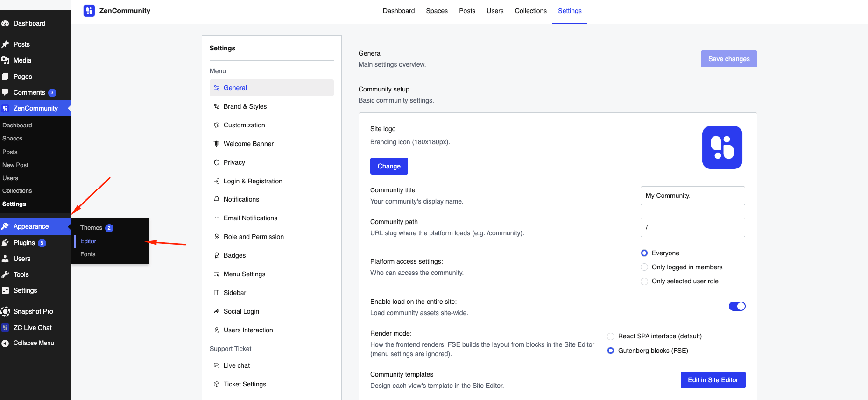This screenshot has height=400, width=868.
Task: Click the Change site logo button
Action: (x=389, y=166)
